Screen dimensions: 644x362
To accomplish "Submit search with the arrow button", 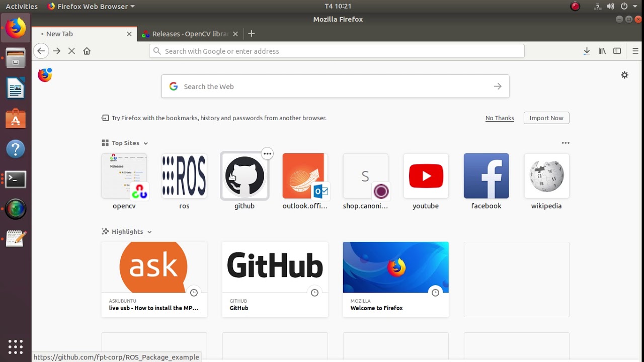I will [x=498, y=86].
